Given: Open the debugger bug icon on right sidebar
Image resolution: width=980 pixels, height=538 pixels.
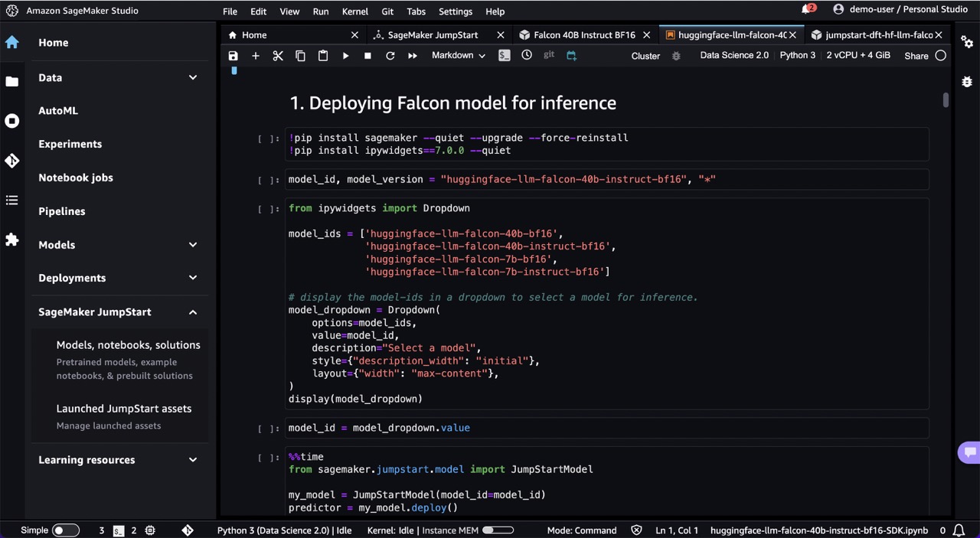Looking at the screenshot, I should click(x=967, y=82).
